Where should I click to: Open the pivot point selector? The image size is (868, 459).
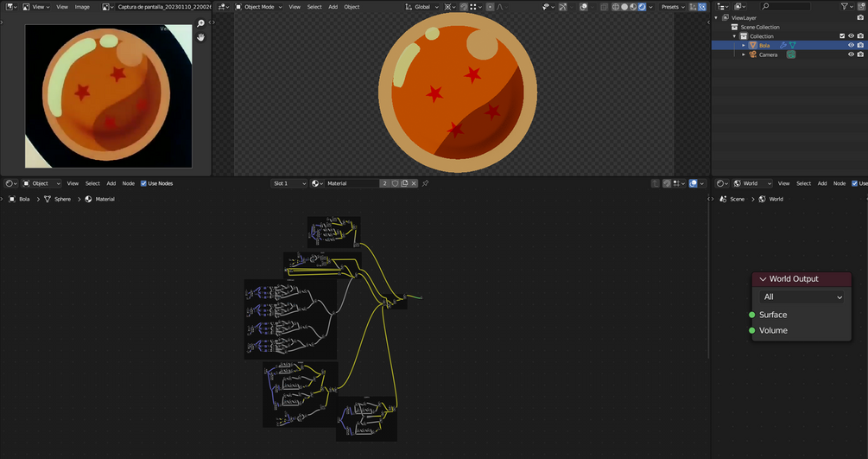[x=449, y=7]
